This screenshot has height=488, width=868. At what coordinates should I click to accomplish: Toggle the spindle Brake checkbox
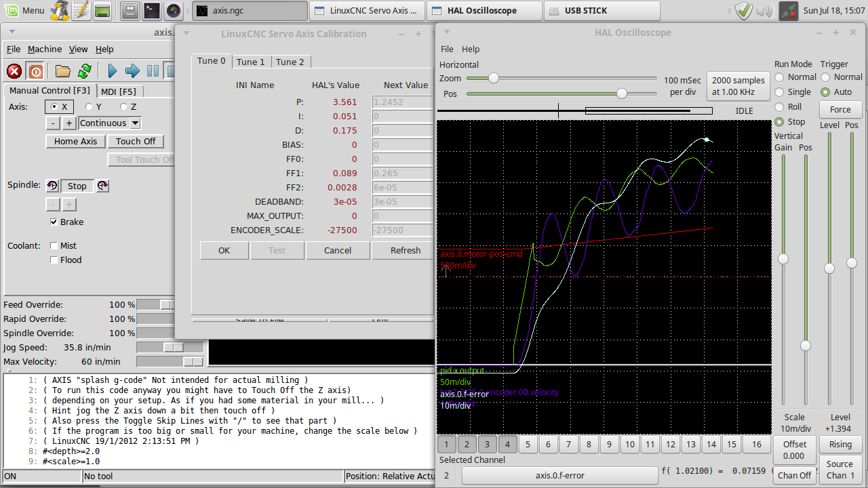(x=54, y=222)
